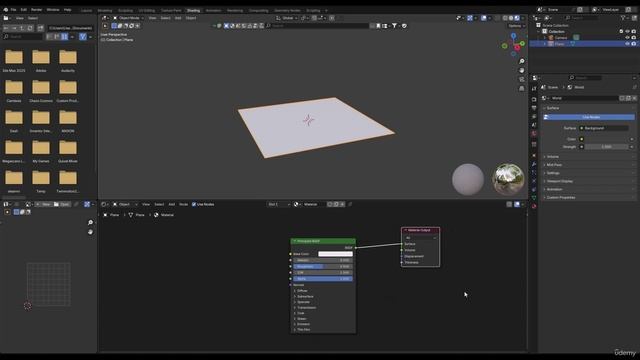The width and height of the screenshot is (640, 360).
Task: Click the image editor Open button
Action: coord(62,204)
